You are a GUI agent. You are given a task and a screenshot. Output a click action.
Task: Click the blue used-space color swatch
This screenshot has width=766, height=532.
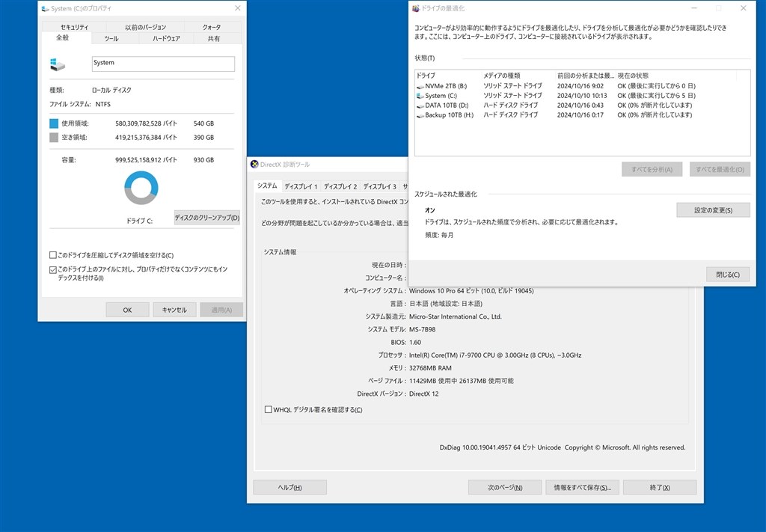click(54, 123)
